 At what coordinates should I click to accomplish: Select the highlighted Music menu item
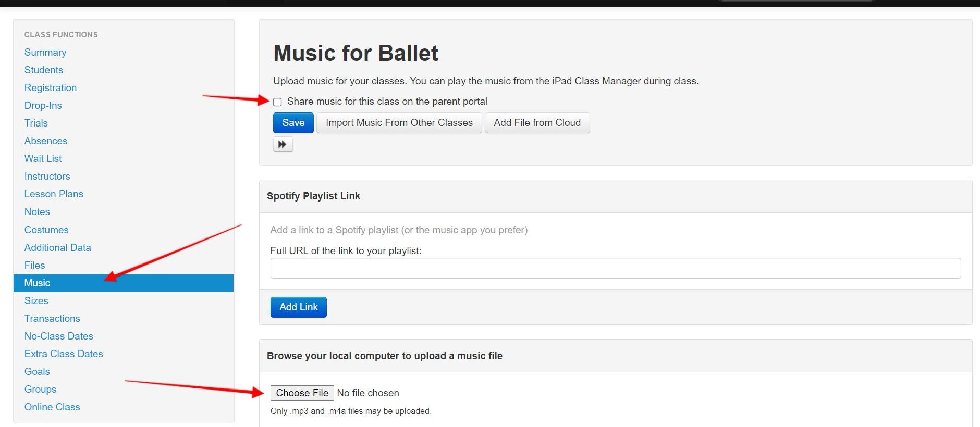coord(38,283)
